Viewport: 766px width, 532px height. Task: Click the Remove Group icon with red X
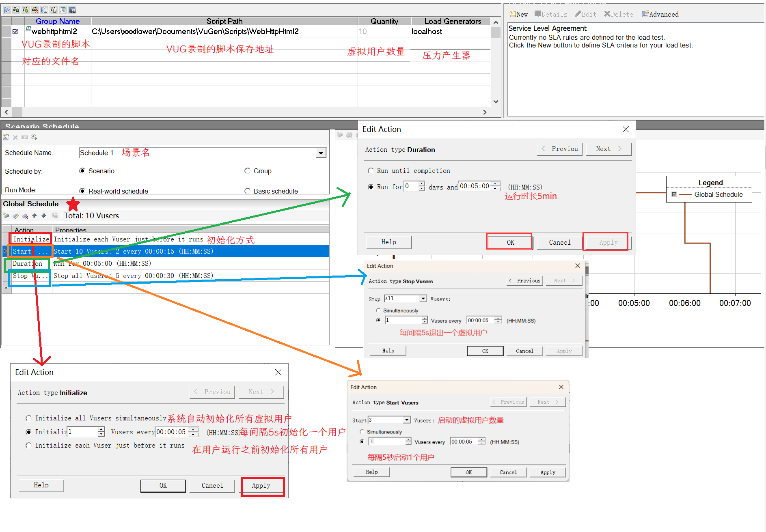click(x=35, y=10)
